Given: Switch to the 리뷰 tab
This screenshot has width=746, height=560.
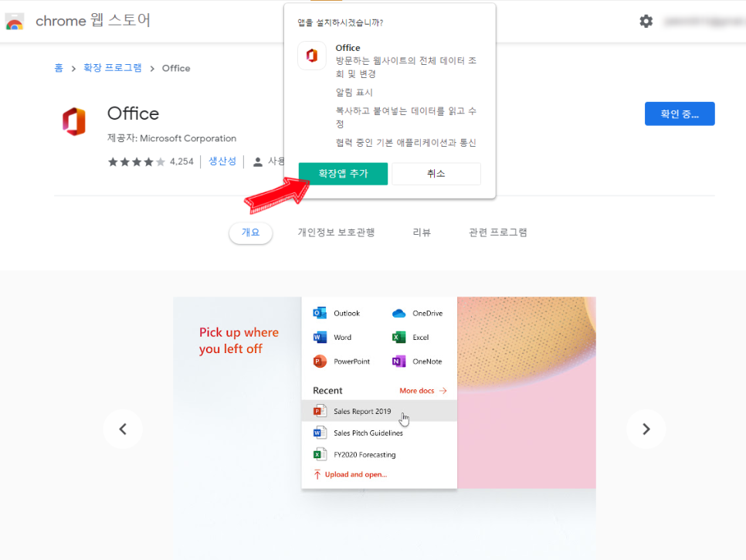Looking at the screenshot, I should [422, 233].
